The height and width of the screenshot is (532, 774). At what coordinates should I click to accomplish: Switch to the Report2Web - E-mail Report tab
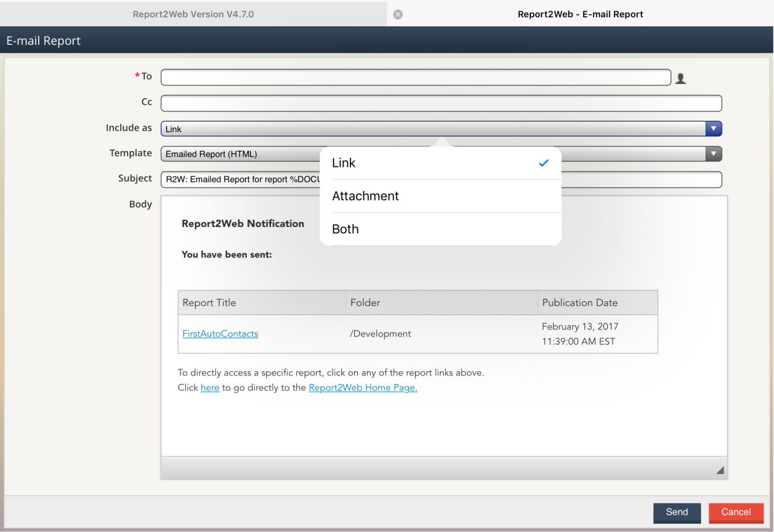point(580,13)
